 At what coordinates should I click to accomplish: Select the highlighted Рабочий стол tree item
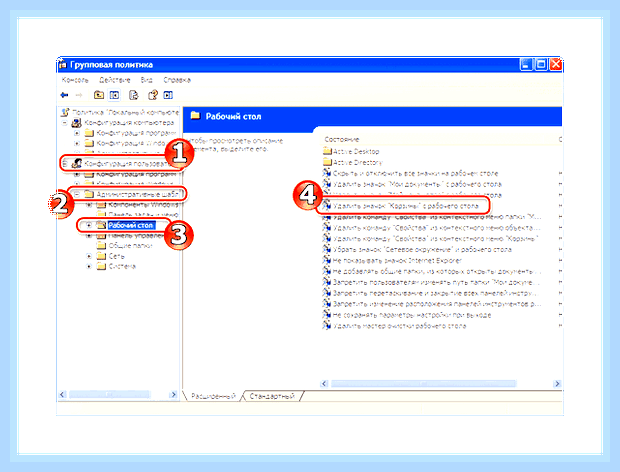pyautogui.click(x=131, y=225)
